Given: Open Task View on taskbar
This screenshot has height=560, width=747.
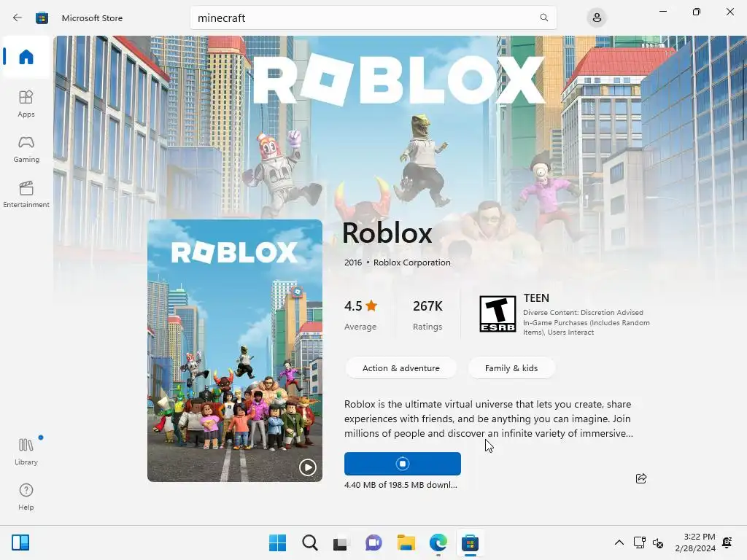Looking at the screenshot, I should pyautogui.click(x=341, y=542).
